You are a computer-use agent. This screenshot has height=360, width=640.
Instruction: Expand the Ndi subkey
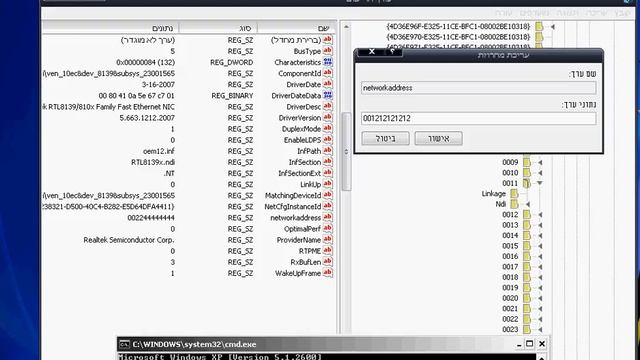click(527, 204)
